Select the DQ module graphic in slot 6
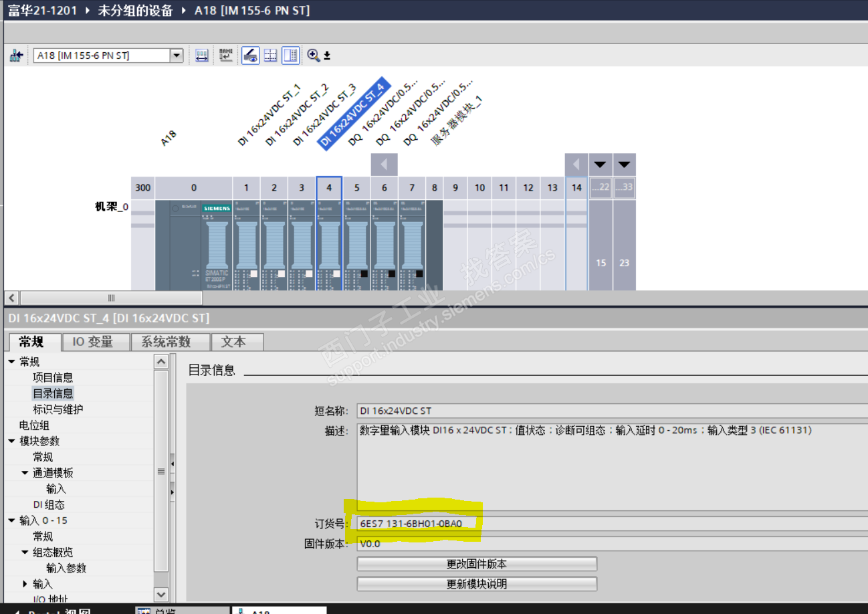868x614 pixels. 385,245
